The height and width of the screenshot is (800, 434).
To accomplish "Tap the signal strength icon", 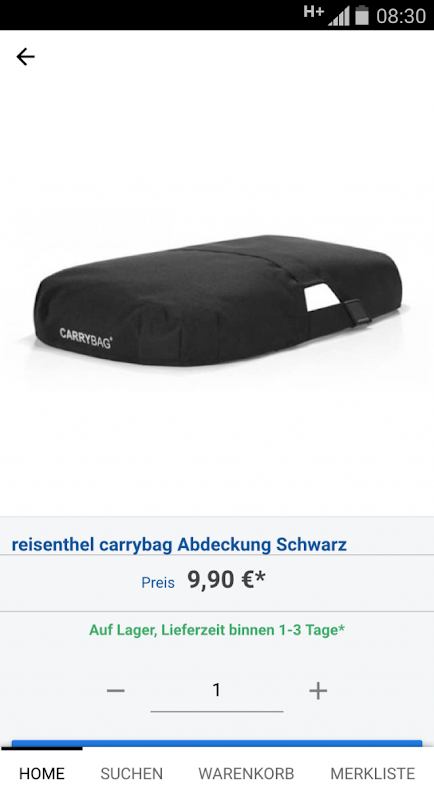I will pos(339,16).
